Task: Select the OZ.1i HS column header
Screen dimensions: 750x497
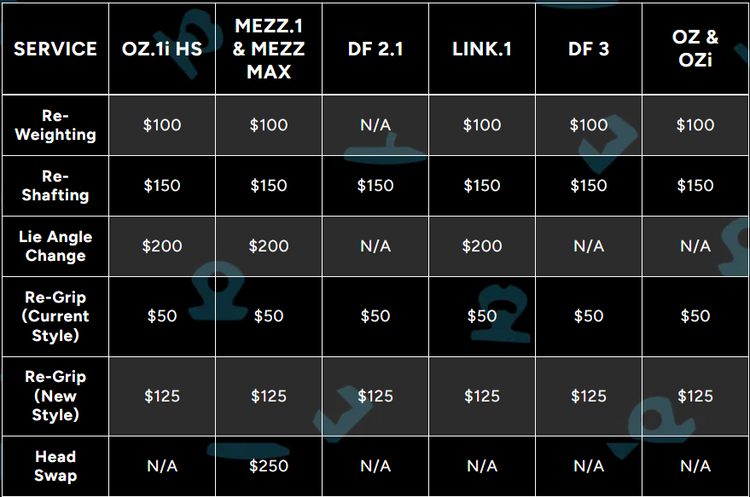Action: coord(162,48)
